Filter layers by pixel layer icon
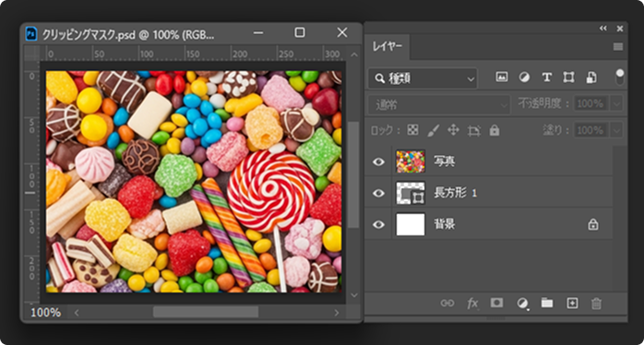Screen dimensions: 644x345 (502, 77)
